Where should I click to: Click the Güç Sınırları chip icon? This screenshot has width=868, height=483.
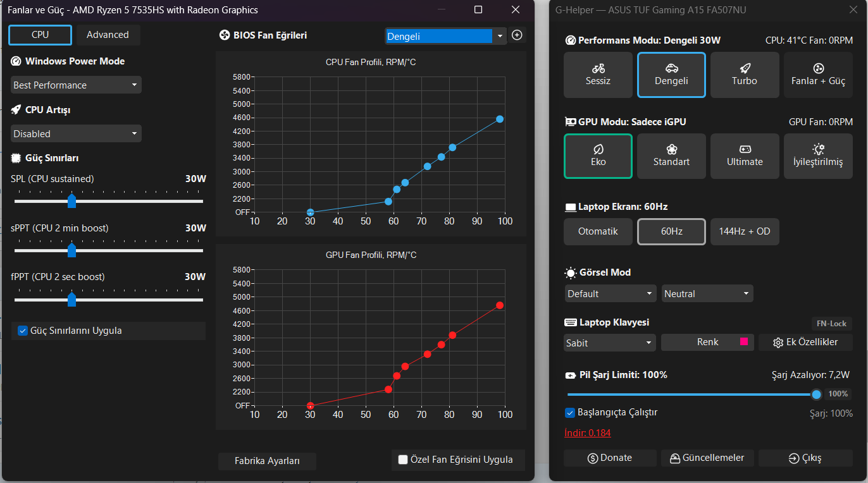[x=16, y=158]
